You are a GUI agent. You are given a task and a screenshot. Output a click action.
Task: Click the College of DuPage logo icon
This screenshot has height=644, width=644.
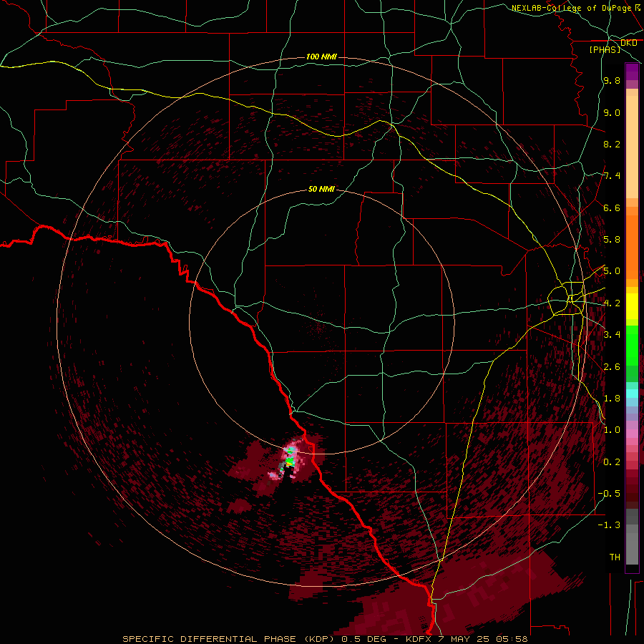coord(638,7)
